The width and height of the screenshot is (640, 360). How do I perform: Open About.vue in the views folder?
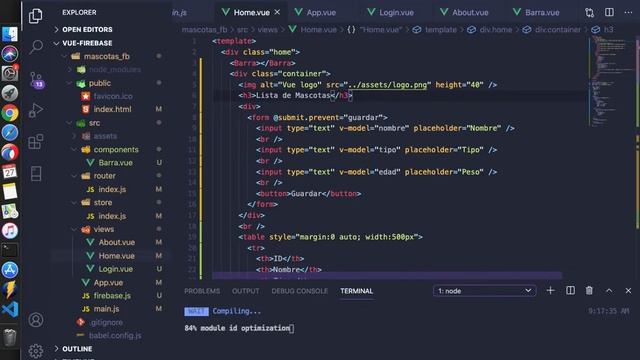point(117,242)
